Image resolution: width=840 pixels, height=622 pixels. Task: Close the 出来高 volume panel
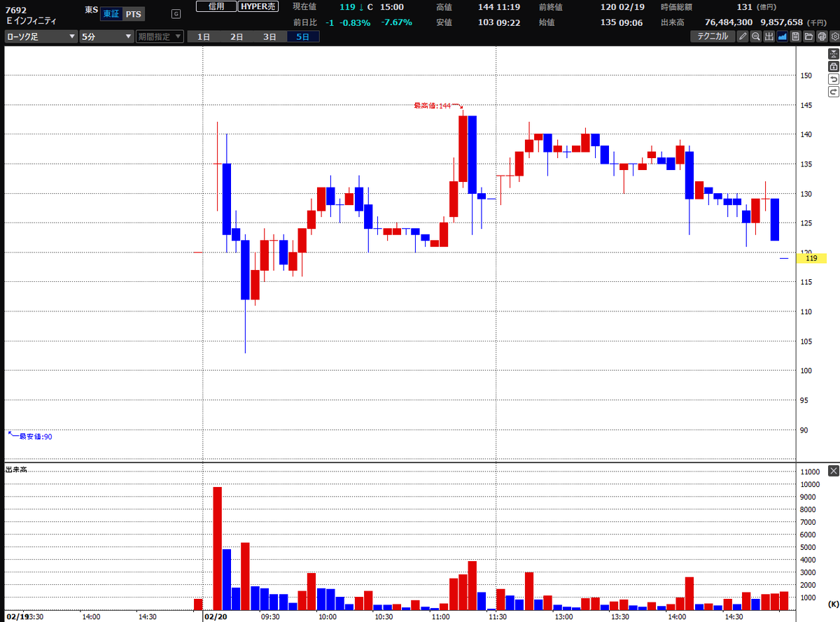[x=833, y=471]
